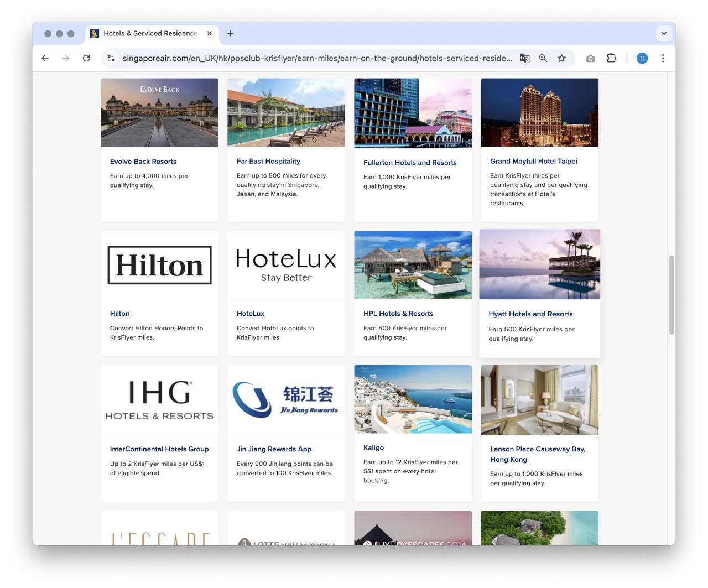Open Fullerton Hotels and Resorts link
The width and height of the screenshot is (708, 588).
(x=410, y=163)
